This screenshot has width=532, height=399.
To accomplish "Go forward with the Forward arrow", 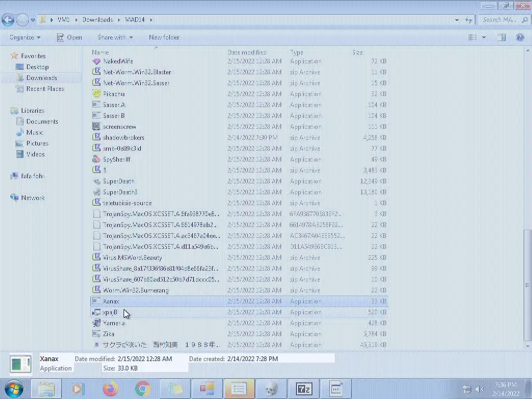I will [22, 20].
